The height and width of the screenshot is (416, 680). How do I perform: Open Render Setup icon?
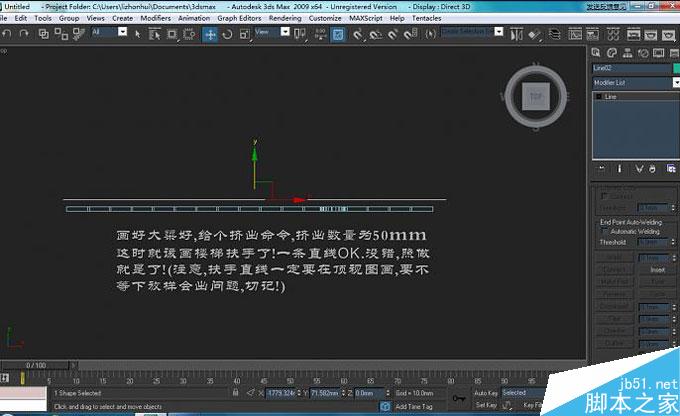point(634,34)
